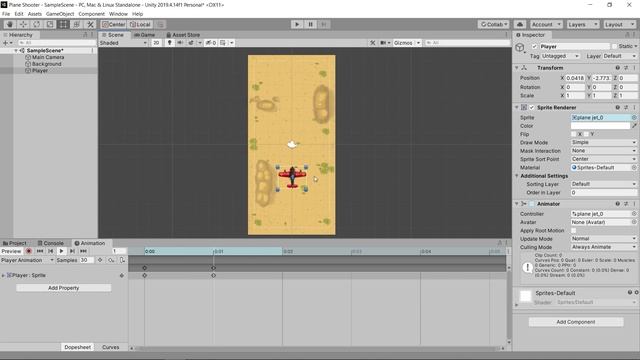Open the Draw Mode dropdown
Screen dimensions: 640x360
click(x=604, y=142)
